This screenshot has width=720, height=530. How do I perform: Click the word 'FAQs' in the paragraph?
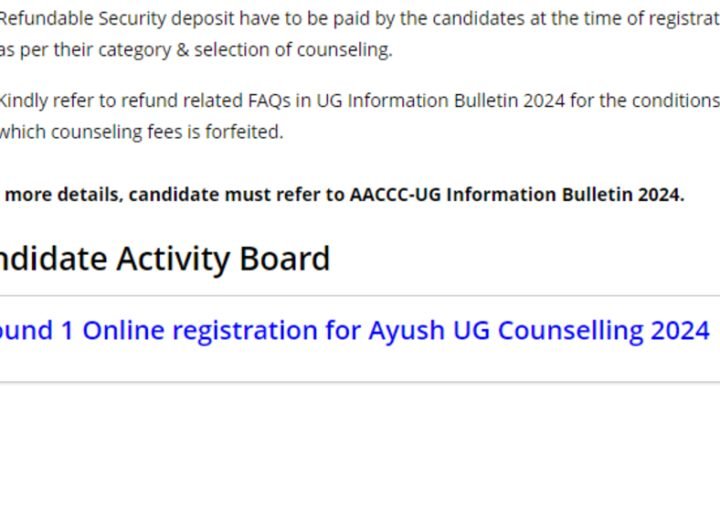270,101
